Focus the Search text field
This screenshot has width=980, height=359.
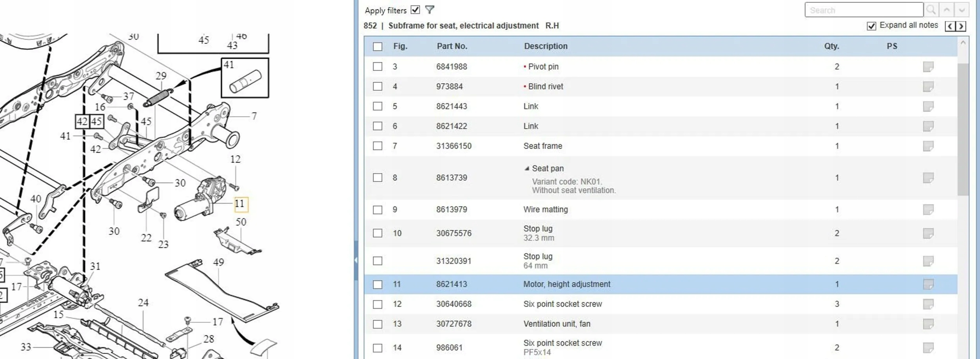tap(864, 10)
